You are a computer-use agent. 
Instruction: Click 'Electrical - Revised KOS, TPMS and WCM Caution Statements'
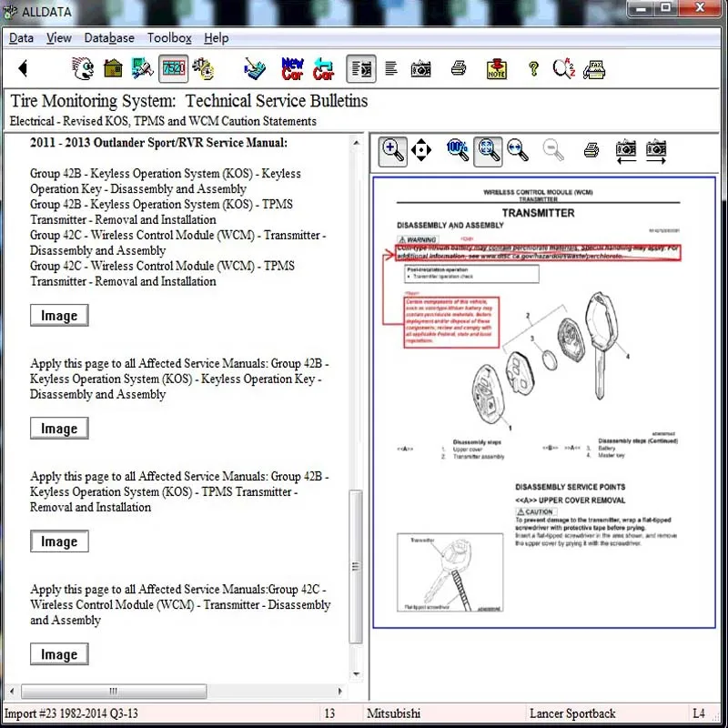(163, 121)
